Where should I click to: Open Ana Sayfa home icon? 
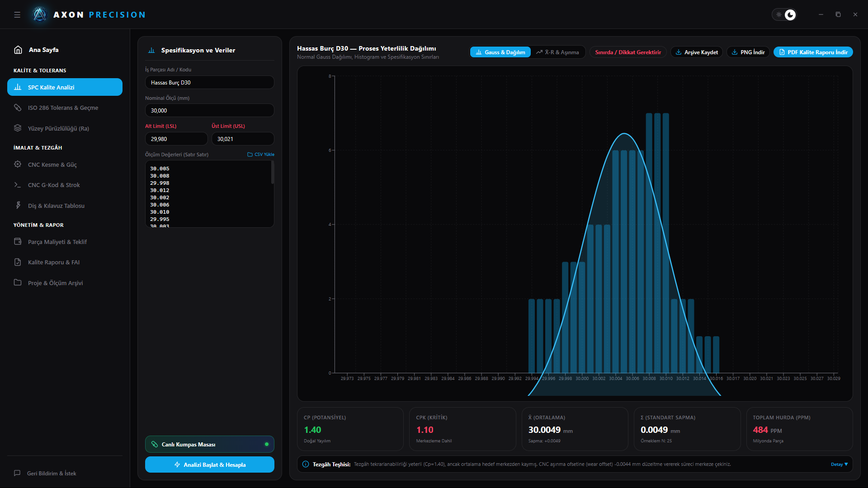[18, 50]
